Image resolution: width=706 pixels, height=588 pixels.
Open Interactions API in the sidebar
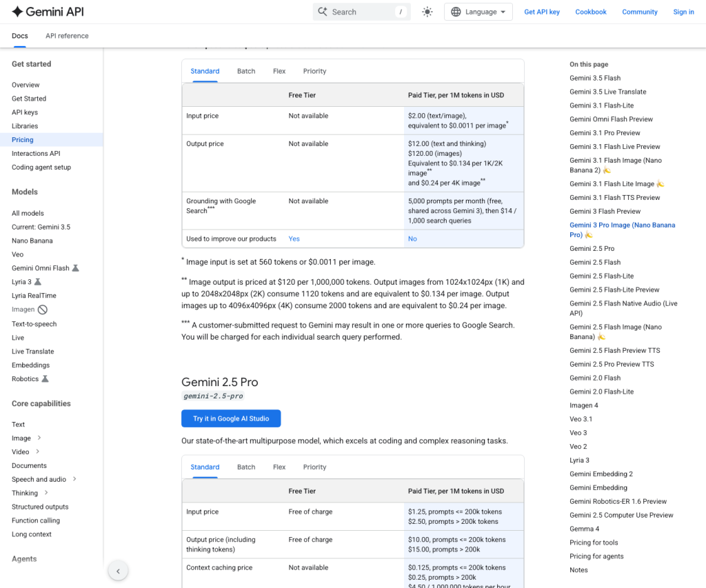coord(36,153)
